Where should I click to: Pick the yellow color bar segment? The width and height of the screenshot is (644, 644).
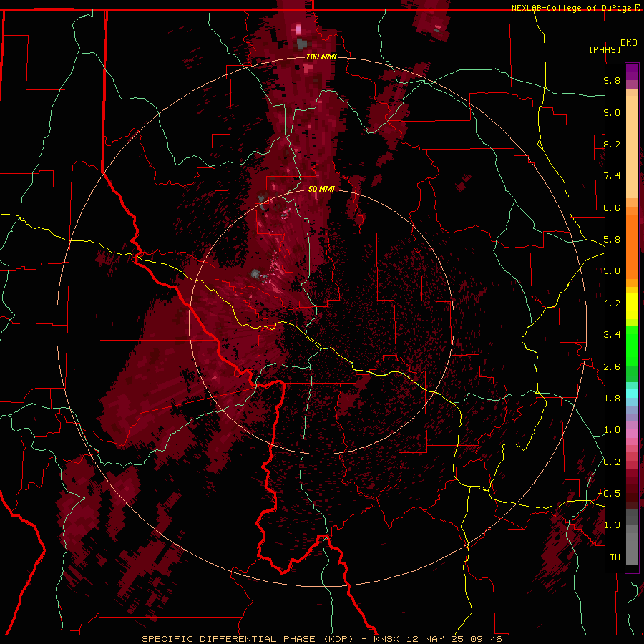point(632,306)
